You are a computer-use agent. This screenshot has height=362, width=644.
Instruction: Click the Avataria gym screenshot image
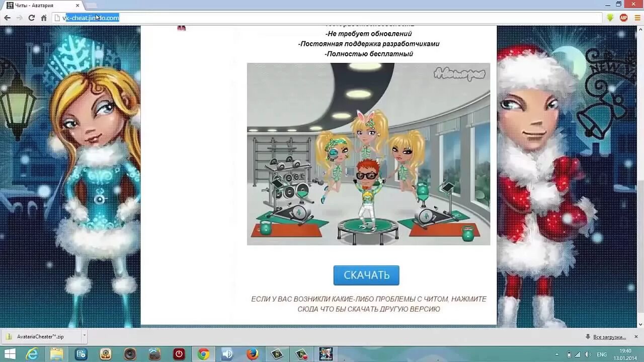pos(368,154)
